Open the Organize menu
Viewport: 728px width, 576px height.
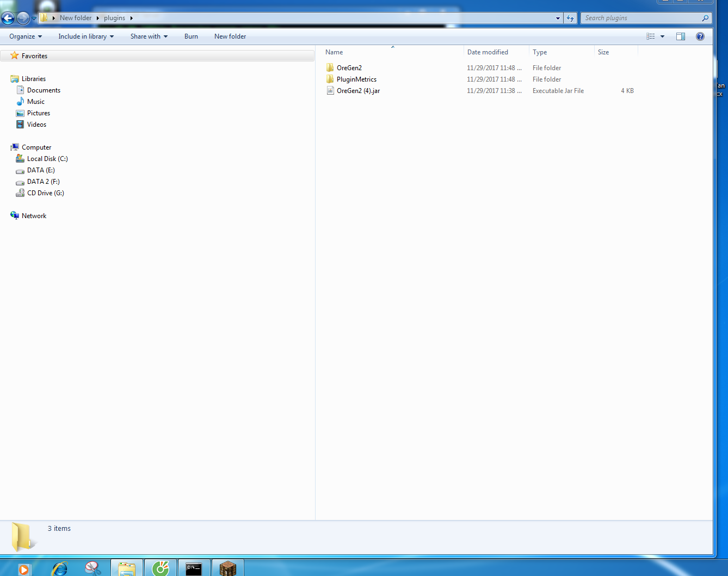pos(26,36)
